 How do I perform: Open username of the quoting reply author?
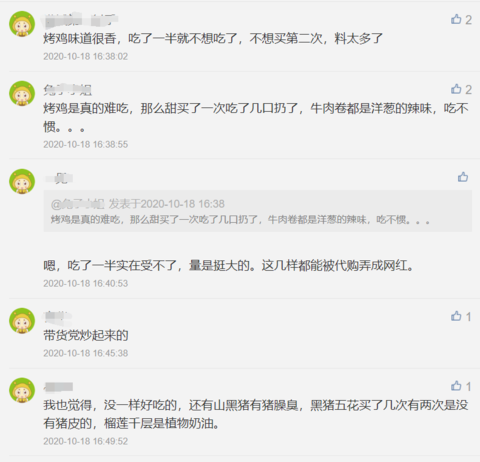[x=58, y=178]
